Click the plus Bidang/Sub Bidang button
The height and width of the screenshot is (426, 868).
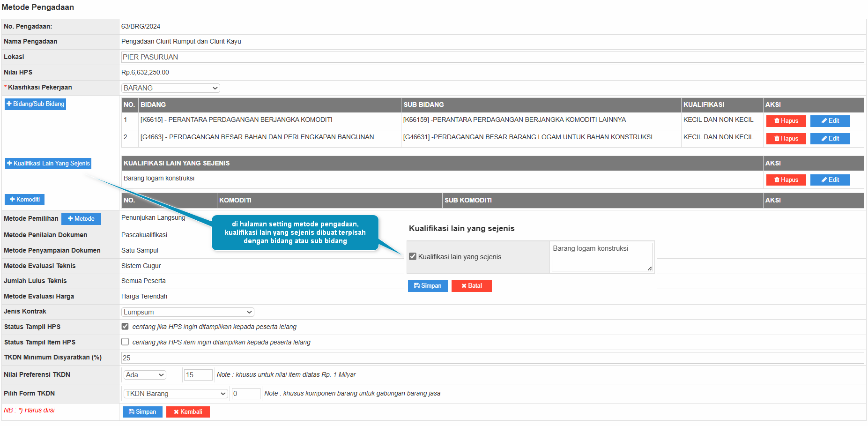(35, 104)
